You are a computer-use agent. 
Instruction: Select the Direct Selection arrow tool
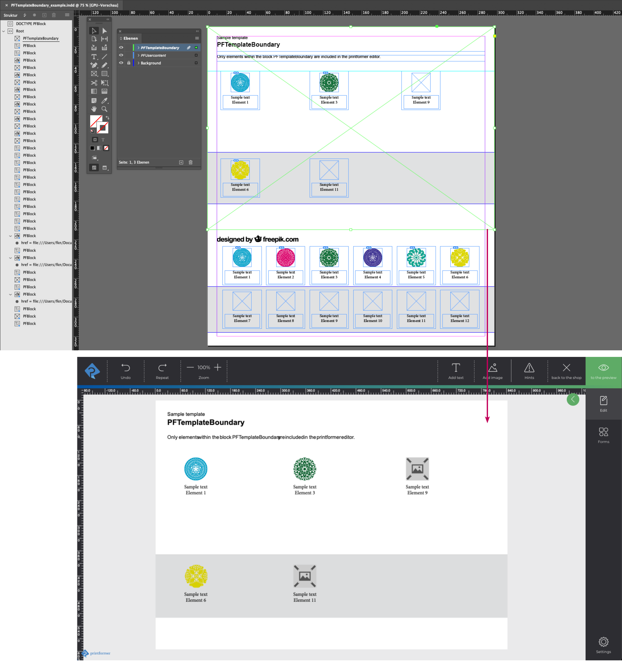tap(104, 31)
